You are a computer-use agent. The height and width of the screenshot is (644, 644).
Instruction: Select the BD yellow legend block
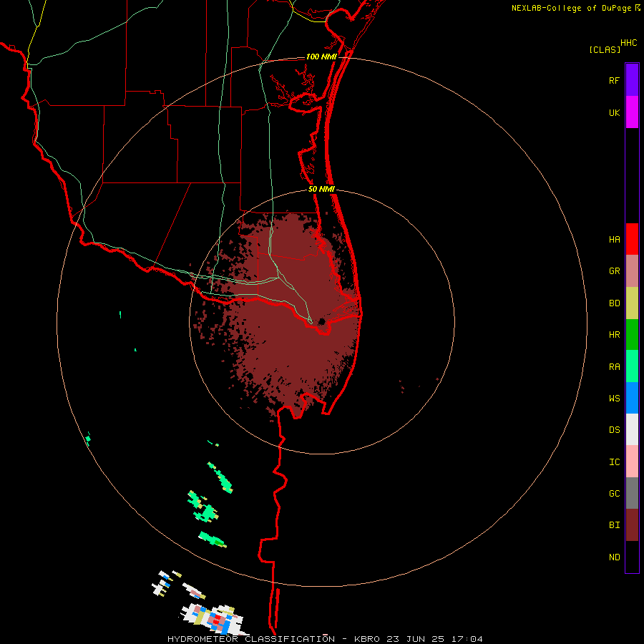(632, 303)
